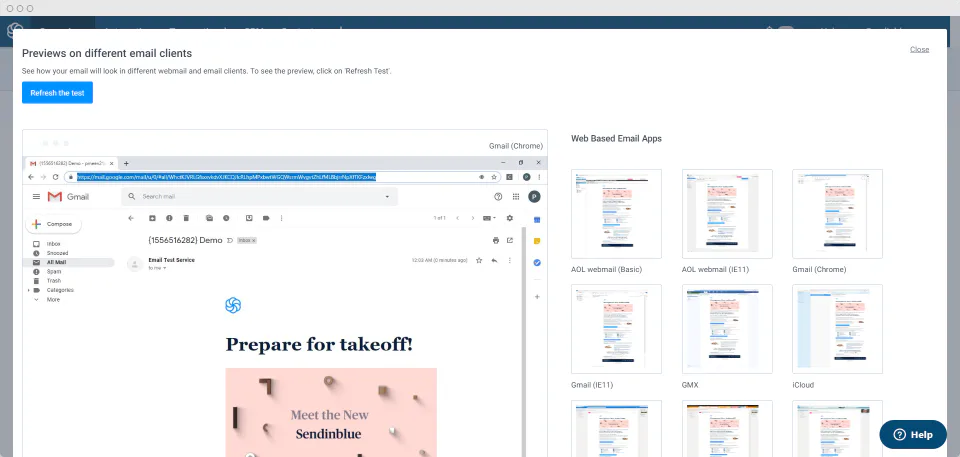Close the email previews dialog
Screen dimensions: 960x457
click(x=919, y=49)
